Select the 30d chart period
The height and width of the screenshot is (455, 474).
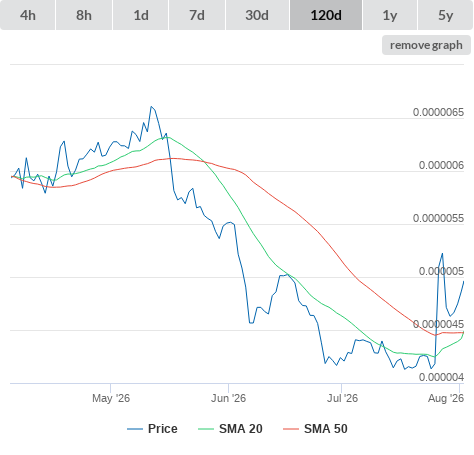(257, 15)
